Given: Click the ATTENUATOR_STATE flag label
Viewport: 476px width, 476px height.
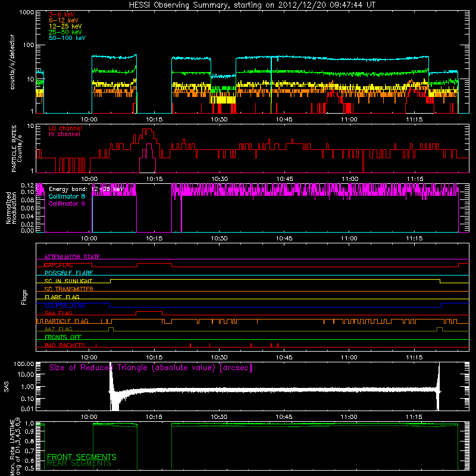Looking at the screenshot, I should (x=72, y=257).
